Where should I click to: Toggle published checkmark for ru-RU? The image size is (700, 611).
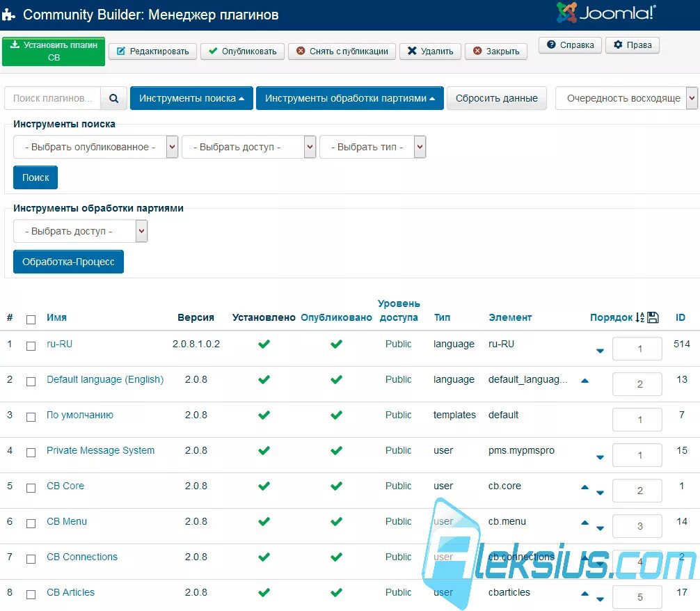click(x=336, y=344)
